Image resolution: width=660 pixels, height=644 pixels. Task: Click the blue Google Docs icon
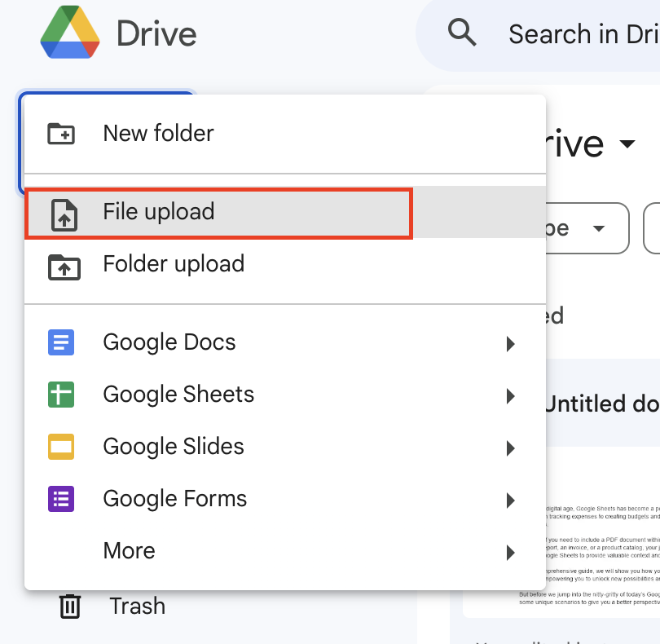click(61, 342)
